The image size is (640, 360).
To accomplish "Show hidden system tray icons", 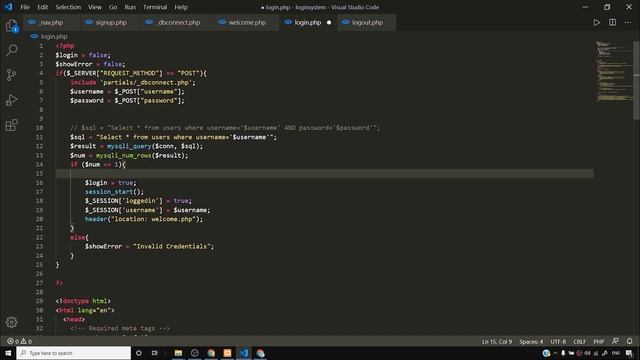I will (555, 353).
